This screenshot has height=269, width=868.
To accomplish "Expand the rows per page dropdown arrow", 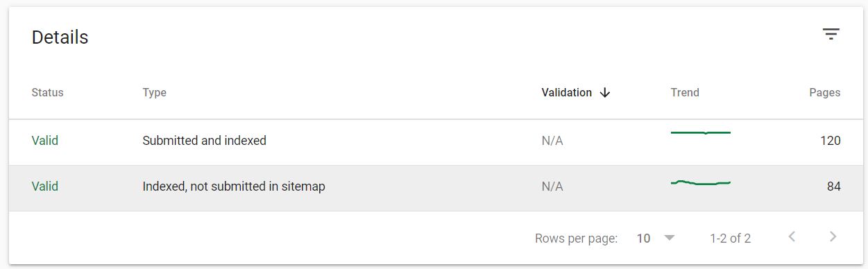I will (x=670, y=238).
